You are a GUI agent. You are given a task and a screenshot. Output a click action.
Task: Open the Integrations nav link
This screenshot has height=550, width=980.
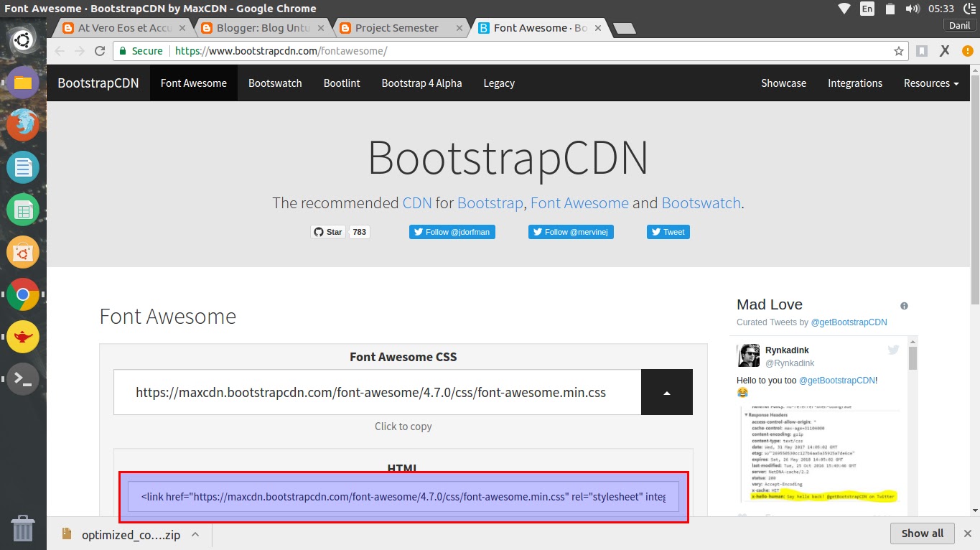coord(855,83)
